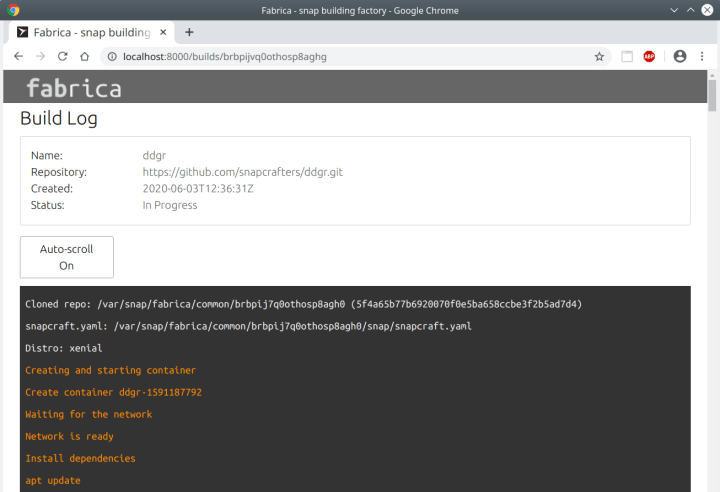720x492 pixels.
Task: Minimize the Chrome window with chevron-down
Action: pos(674,10)
